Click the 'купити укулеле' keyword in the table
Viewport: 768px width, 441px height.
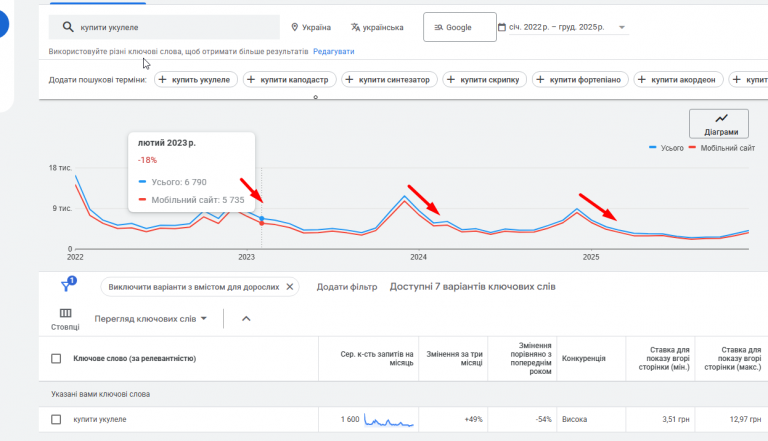100,419
